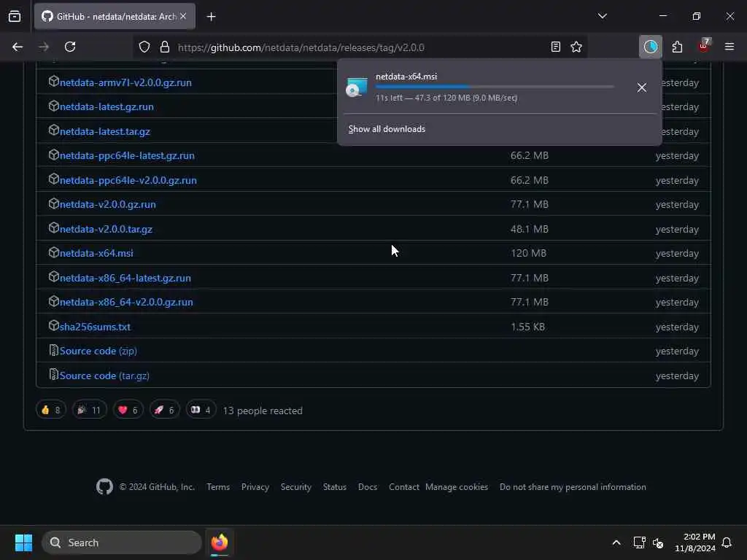
Task: View site security padlock info
Action: click(x=165, y=47)
